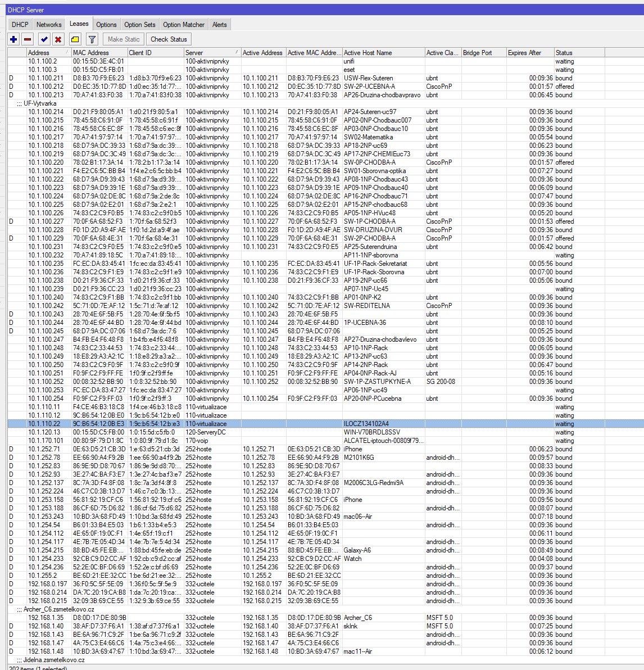Image resolution: width=644 pixels, height=670 pixels.
Task: Select lease with host name WIN-V70BRDL8SSV
Action: (x=372, y=432)
